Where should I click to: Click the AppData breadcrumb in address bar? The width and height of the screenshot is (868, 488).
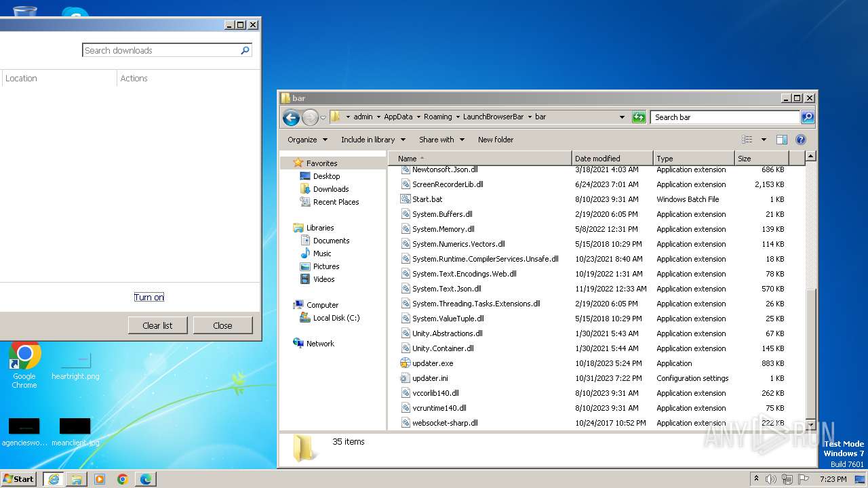click(398, 117)
